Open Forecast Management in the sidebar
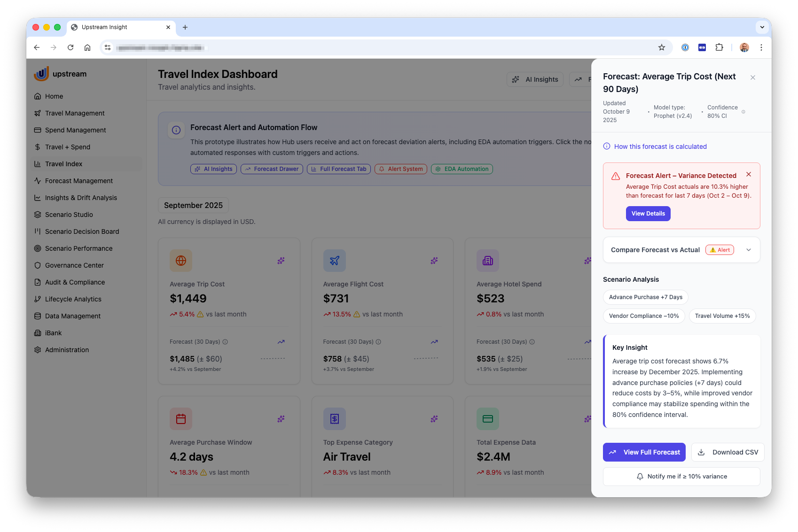The height and width of the screenshot is (532, 798). [79, 181]
